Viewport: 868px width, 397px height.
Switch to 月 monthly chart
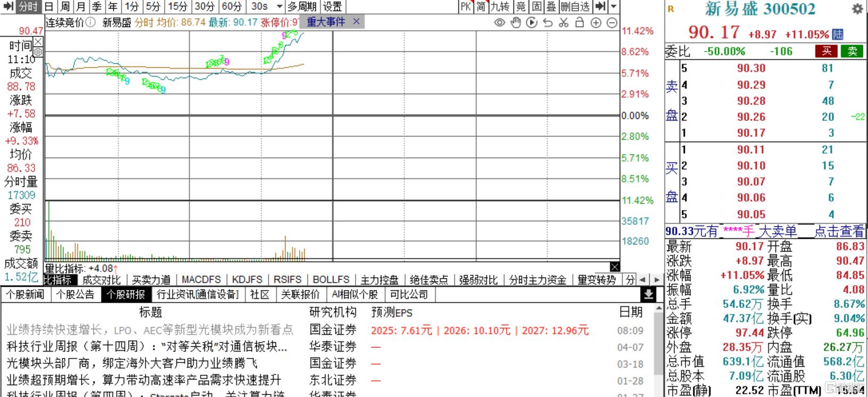(81, 6)
